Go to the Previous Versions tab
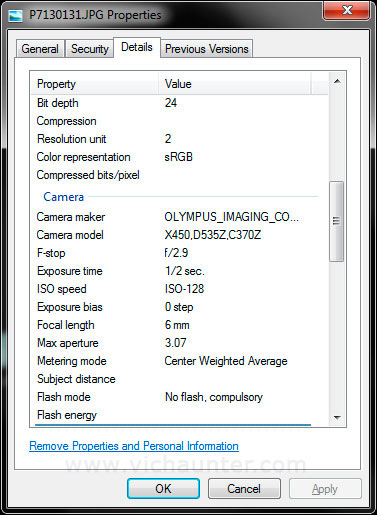This screenshot has width=377, height=515. point(207,49)
